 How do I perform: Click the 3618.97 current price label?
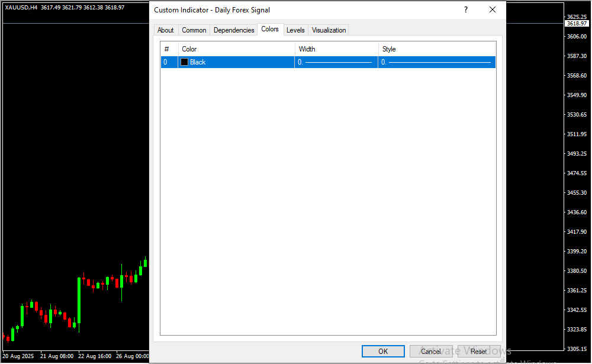pos(577,24)
